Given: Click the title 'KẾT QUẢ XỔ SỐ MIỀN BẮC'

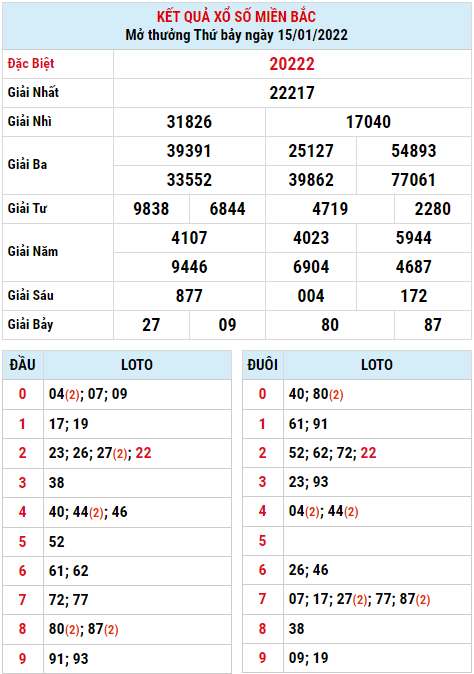Looking at the screenshot, I should tap(236, 17).
